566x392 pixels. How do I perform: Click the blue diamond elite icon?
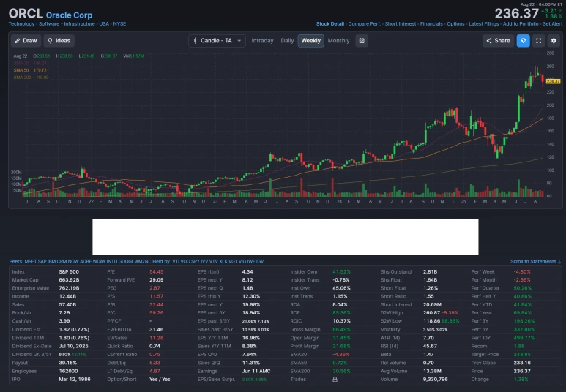pos(523,41)
